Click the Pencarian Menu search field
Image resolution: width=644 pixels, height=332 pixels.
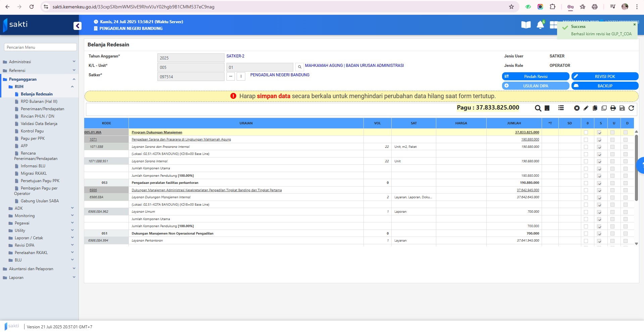tap(40, 47)
